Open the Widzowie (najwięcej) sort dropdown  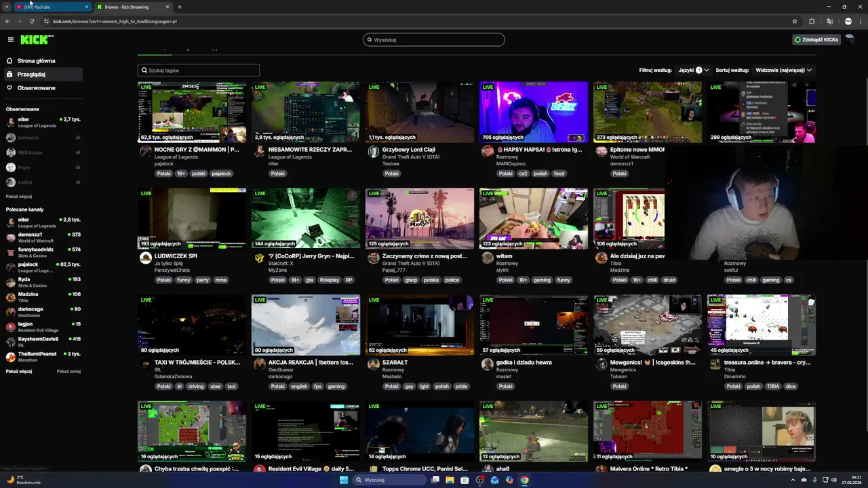click(x=783, y=70)
